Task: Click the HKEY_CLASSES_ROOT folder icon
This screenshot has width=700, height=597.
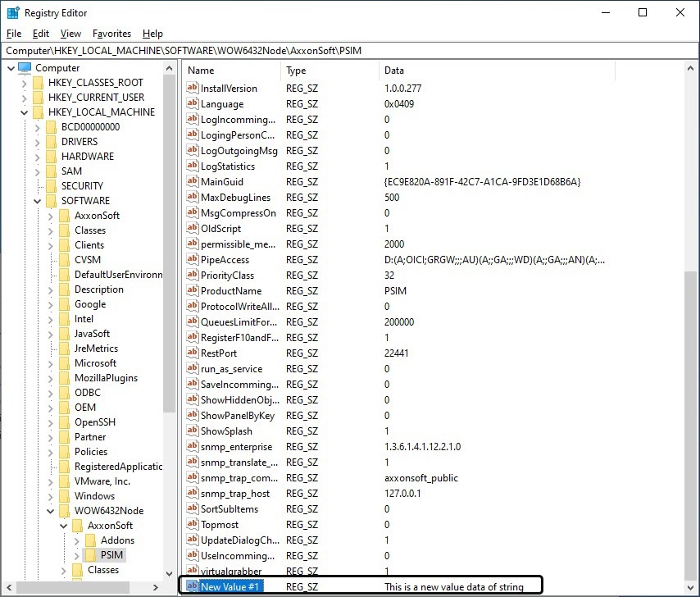Action: pyautogui.click(x=38, y=83)
